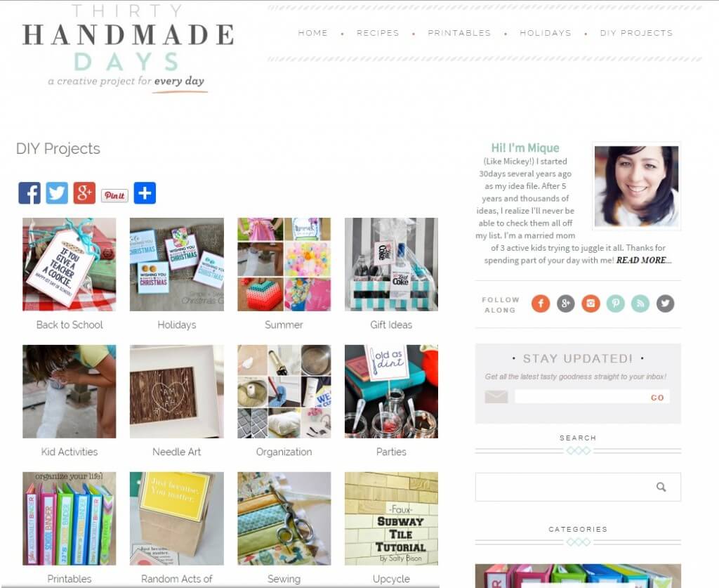Open the Recipes menu item
Screen dimensions: 719x588
[x=378, y=33]
